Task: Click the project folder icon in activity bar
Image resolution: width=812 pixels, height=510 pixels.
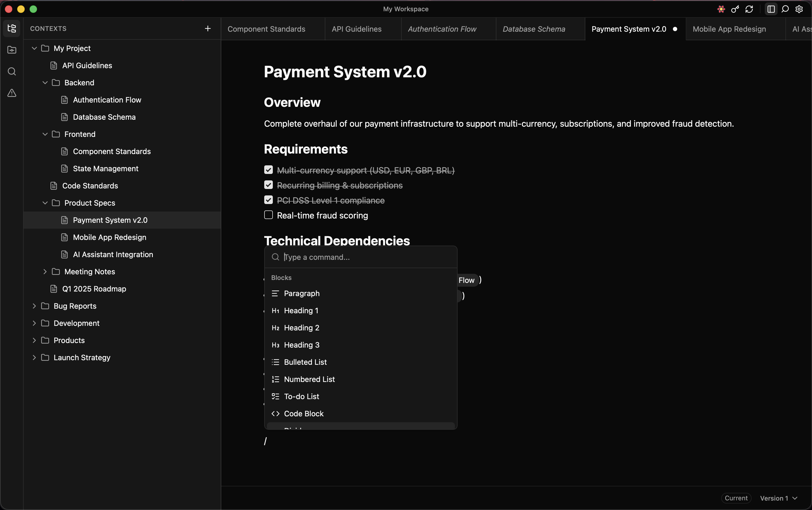Action: [x=12, y=50]
